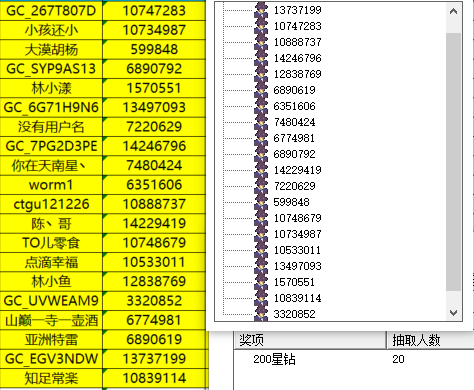
Task: Click the vertical scrollbar thumb of winner list
Action: tap(453, 162)
